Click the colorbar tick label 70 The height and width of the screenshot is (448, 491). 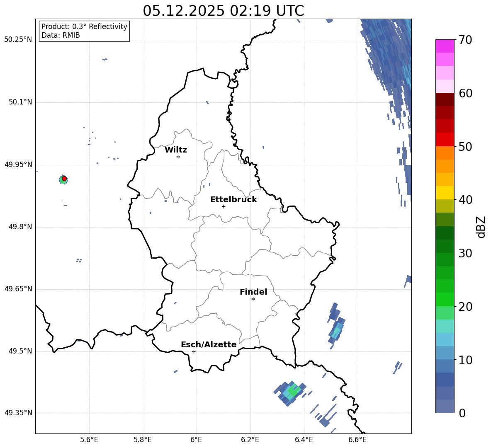pyautogui.click(x=465, y=40)
